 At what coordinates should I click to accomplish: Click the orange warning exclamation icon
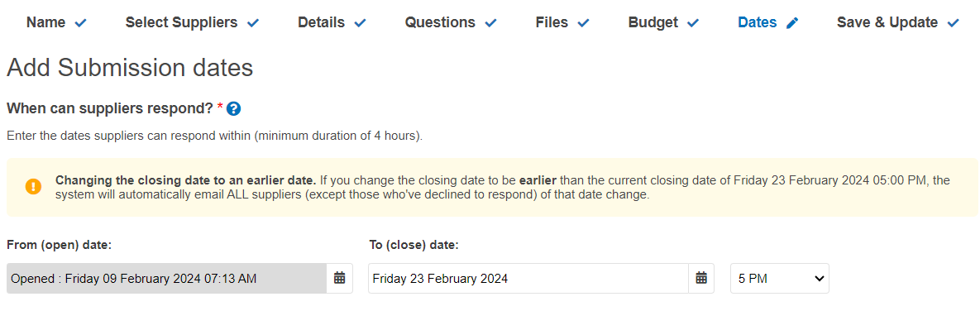pos(33,186)
